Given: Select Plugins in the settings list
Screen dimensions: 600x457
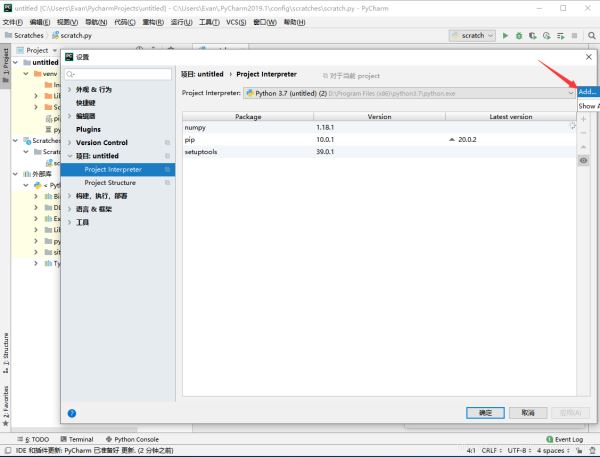Looking at the screenshot, I should 88,129.
